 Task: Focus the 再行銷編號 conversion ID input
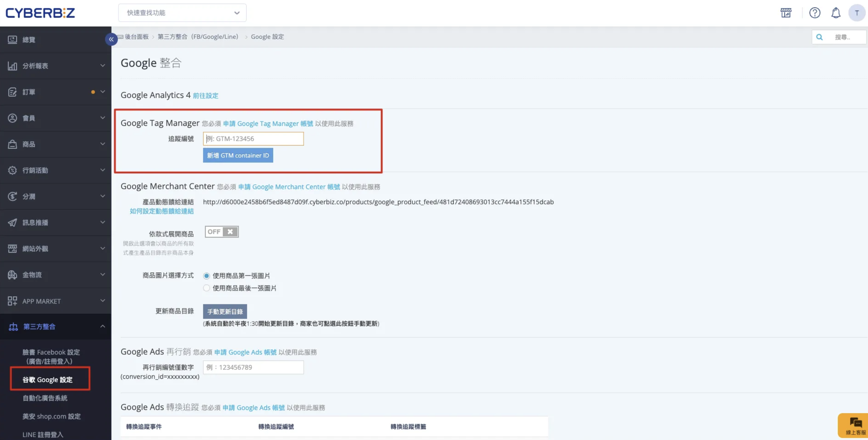(253, 367)
